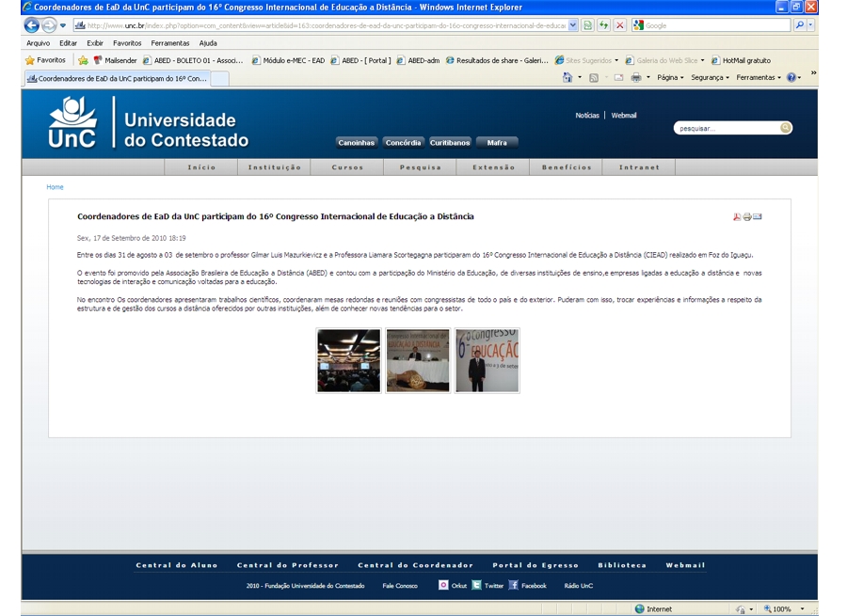Open a new blank tab
Screen dimensions: 847x616
[x=219, y=79]
